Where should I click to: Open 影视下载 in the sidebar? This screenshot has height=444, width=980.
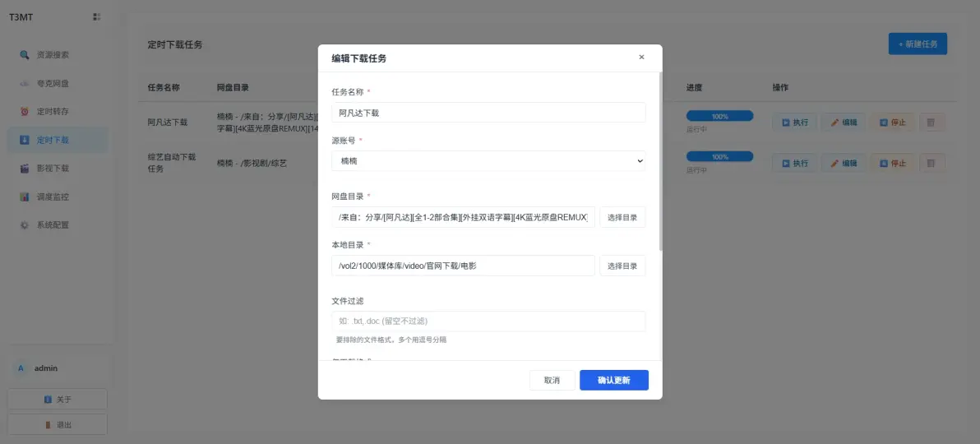click(58, 169)
